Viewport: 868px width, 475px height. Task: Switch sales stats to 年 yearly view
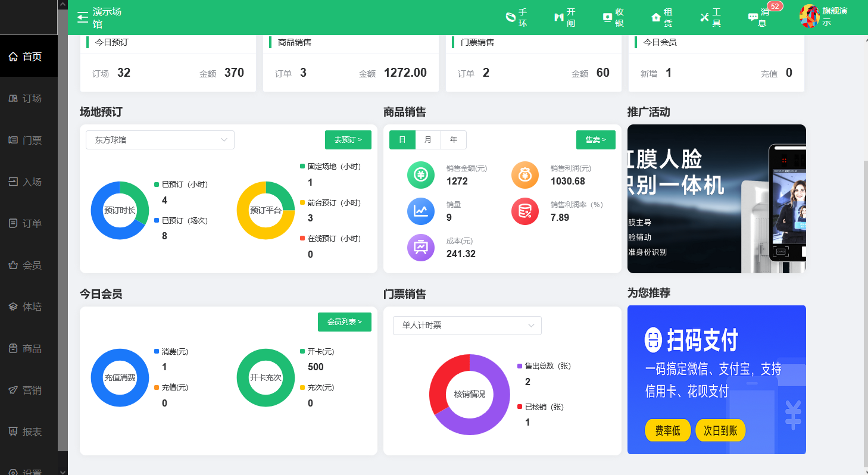[453, 140]
